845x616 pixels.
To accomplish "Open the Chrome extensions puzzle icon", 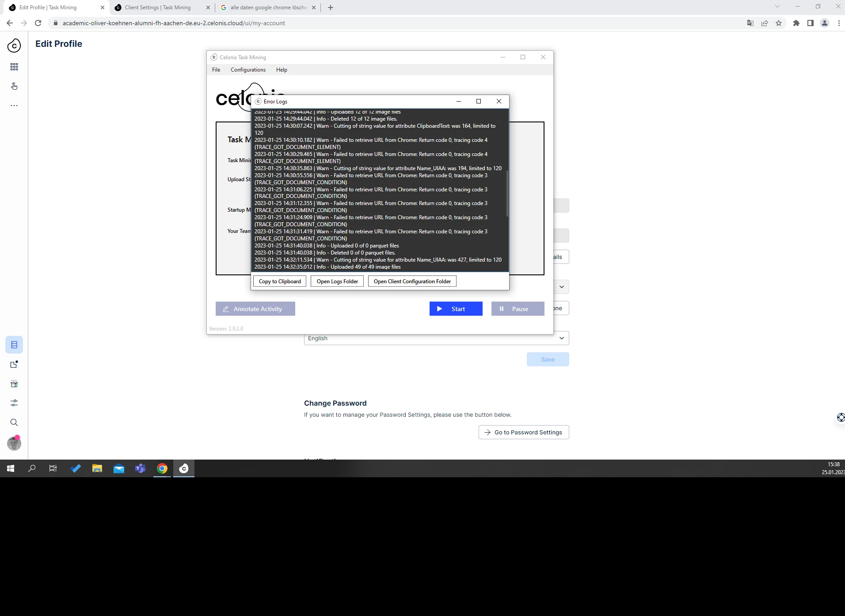I will (796, 23).
